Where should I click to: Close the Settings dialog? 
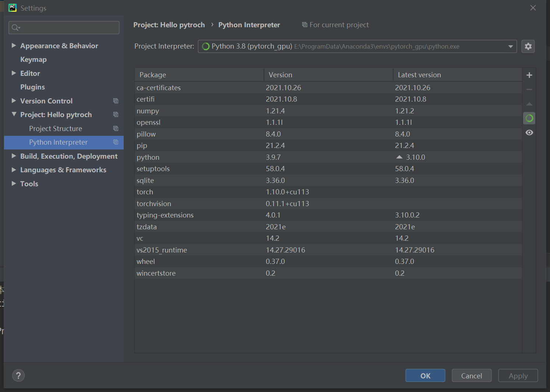[533, 8]
